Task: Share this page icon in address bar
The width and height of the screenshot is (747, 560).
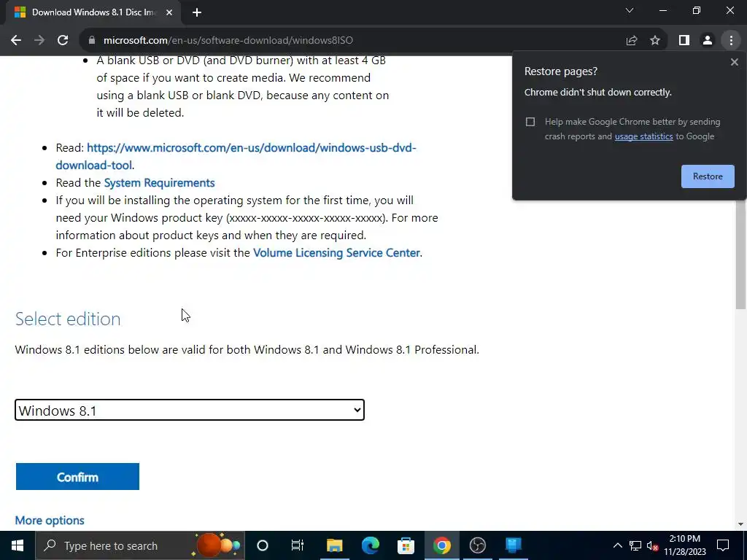Action: click(x=632, y=41)
